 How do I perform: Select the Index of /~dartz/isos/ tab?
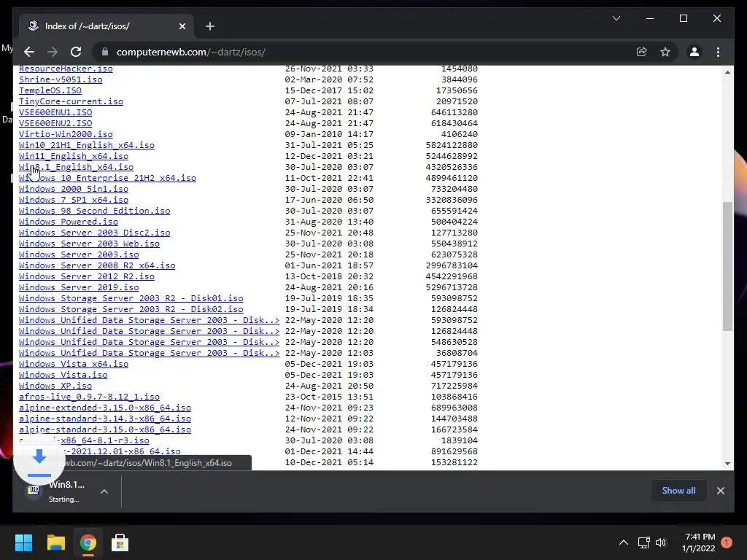107,26
